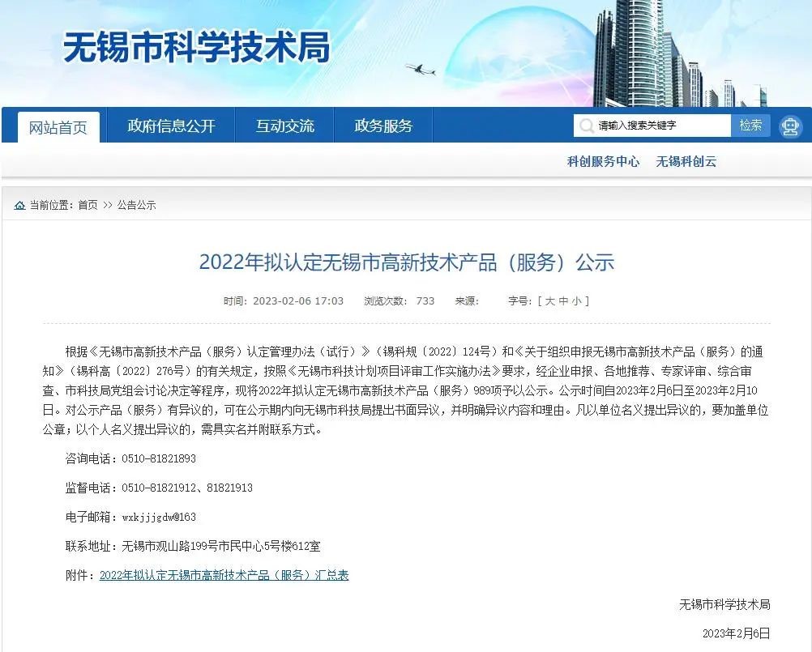Screen dimensions: 812x652
Task: Select the 政务服务 navigation item
Action: pos(383,126)
